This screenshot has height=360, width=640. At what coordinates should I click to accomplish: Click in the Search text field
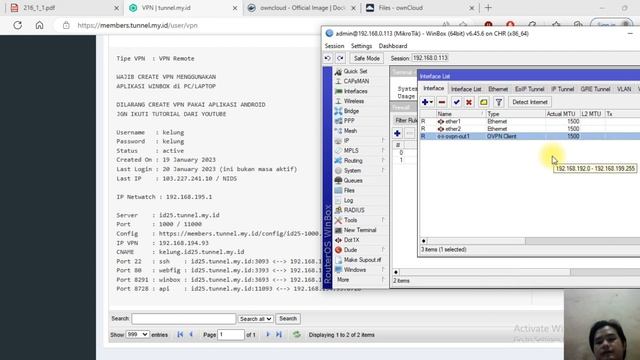[x=184, y=319]
